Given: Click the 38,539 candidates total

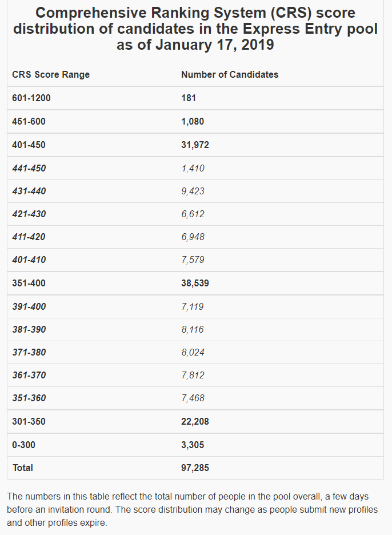Looking at the screenshot, I should (195, 284).
